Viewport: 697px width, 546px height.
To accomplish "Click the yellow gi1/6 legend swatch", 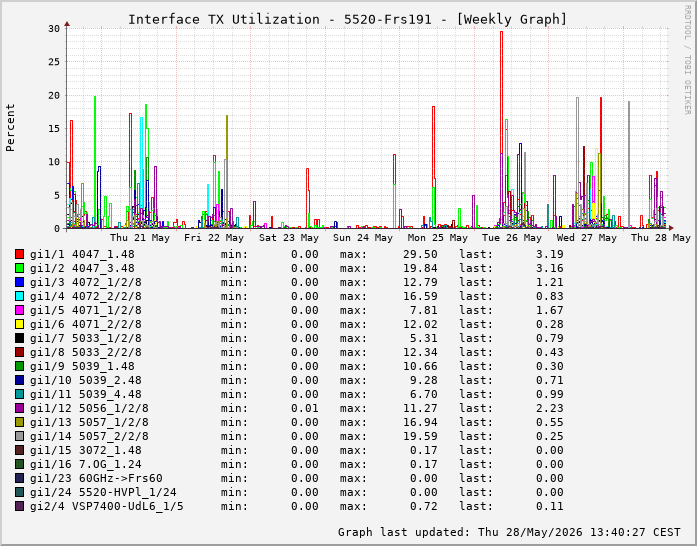I will [x=19, y=324].
